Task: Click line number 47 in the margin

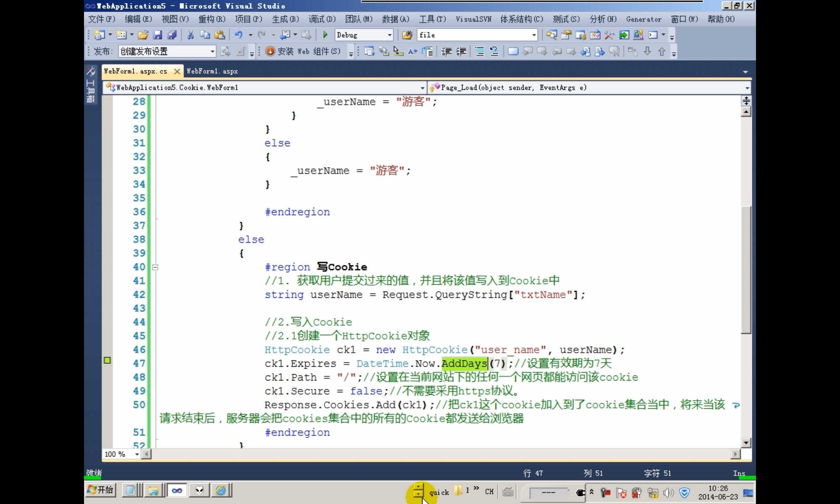Action: pos(139,363)
